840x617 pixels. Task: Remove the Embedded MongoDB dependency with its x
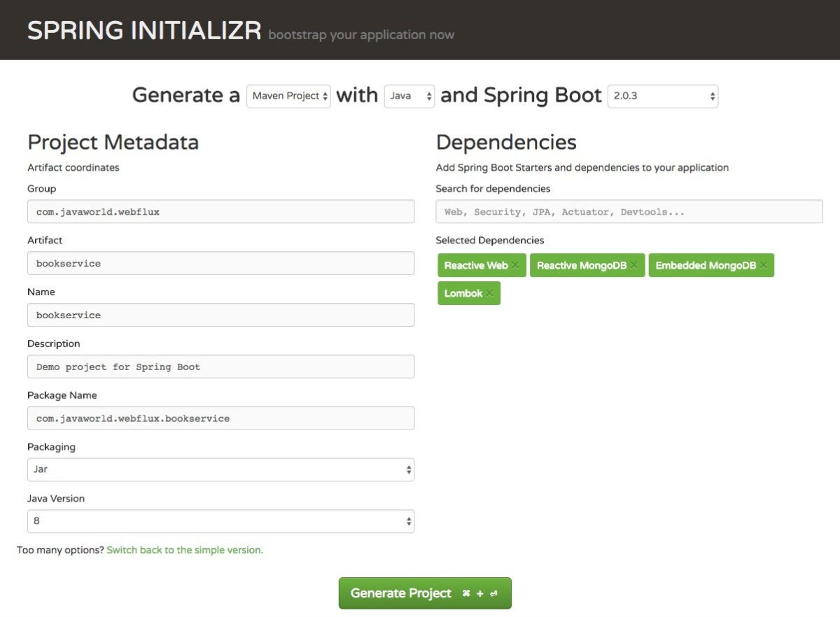tap(763, 265)
